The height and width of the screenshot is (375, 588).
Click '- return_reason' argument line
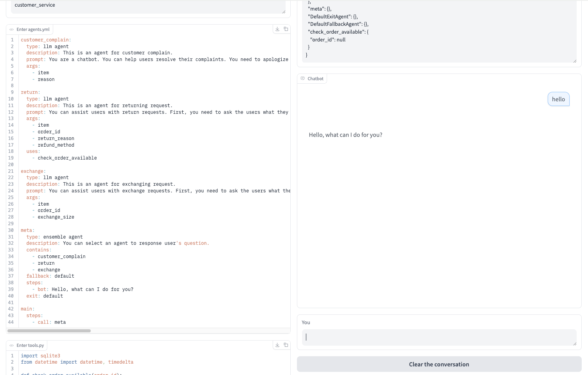click(x=53, y=138)
